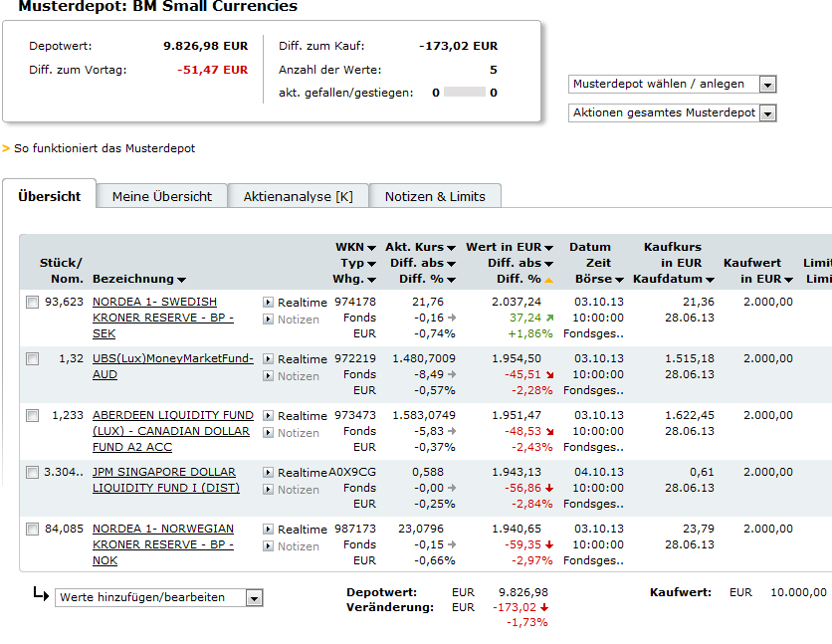Viewport: 832px width, 644px height.
Task: Sort by Akt. Kurs arrow
Action: (x=451, y=248)
